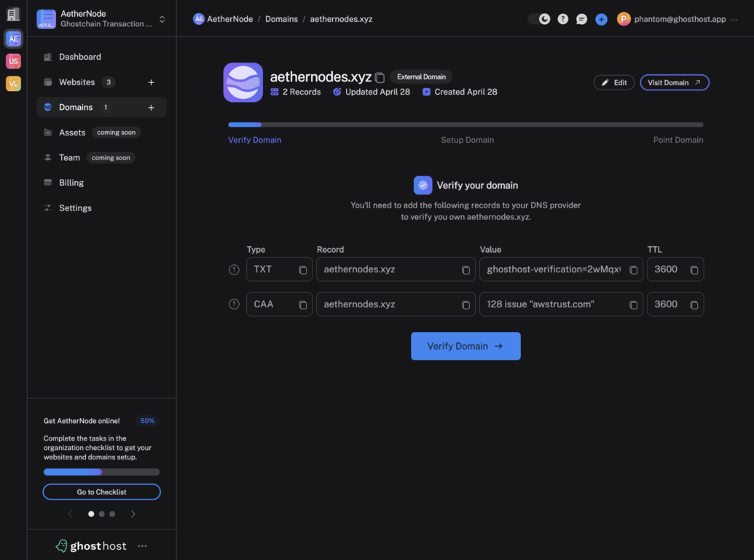The image size is (754, 560).
Task: Open the organizations overview building icon
Action: point(13,15)
